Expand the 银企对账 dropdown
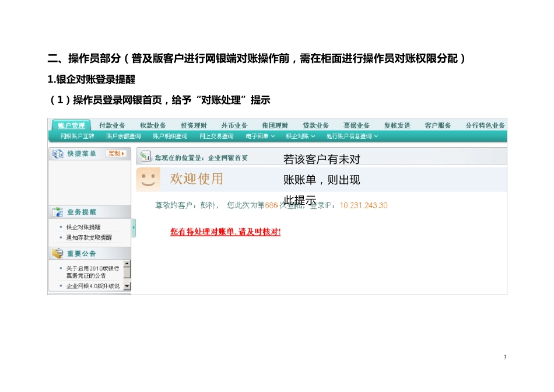Image resolution: width=554 pixels, height=392 pixels. (300, 136)
